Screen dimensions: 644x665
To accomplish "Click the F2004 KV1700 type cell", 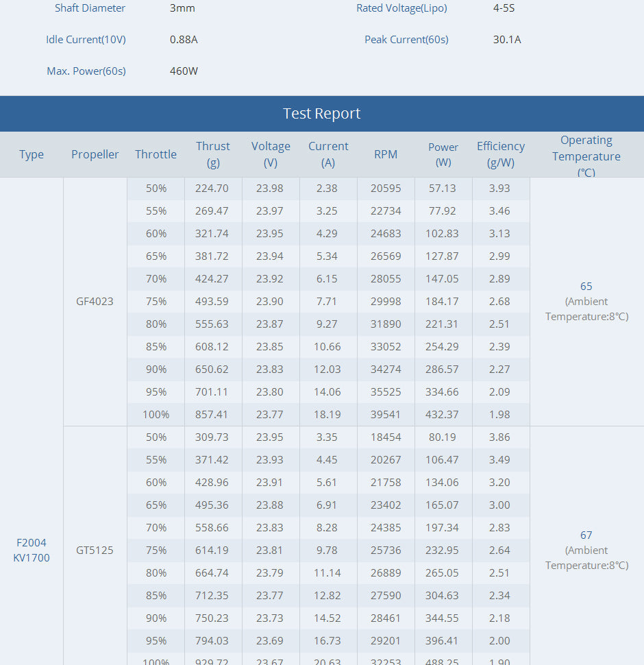I will click(x=32, y=551).
